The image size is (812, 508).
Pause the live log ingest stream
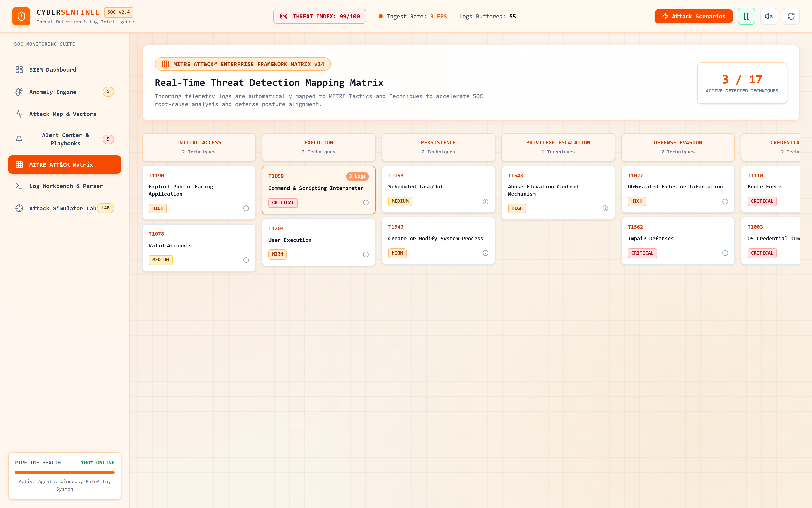coord(746,16)
